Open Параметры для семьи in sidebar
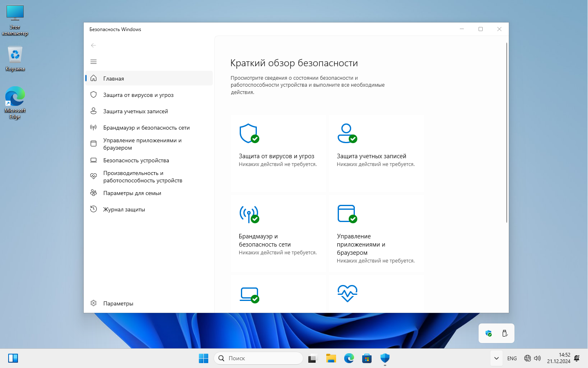Viewport: 588px width, 368px height. 149,193
